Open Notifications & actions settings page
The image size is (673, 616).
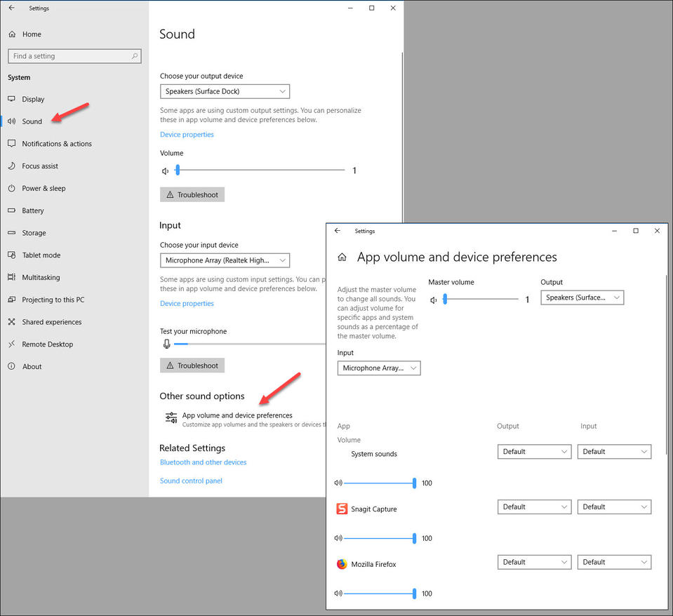point(56,144)
